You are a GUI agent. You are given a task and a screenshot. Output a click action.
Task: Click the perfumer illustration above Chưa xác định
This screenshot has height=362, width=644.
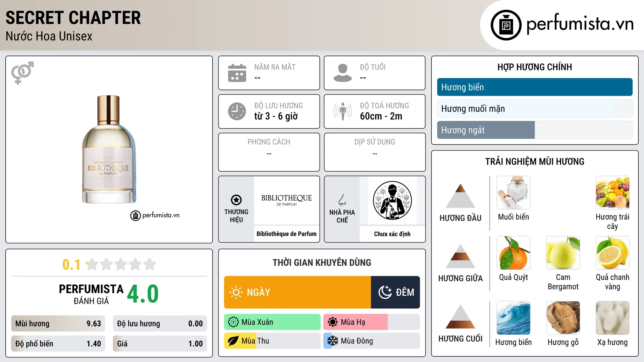[392, 200]
